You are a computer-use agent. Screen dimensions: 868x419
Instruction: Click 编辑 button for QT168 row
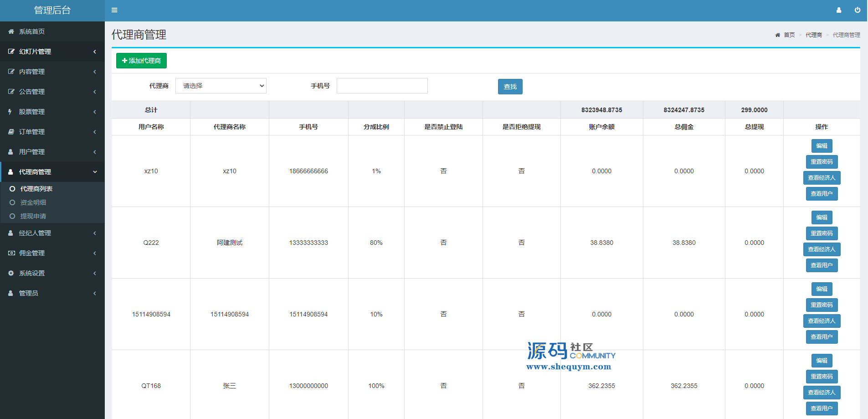[x=822, y=361]
